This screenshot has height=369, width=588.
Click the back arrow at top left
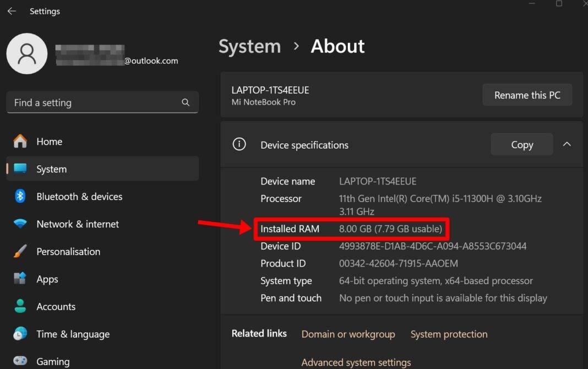point(12,11)
